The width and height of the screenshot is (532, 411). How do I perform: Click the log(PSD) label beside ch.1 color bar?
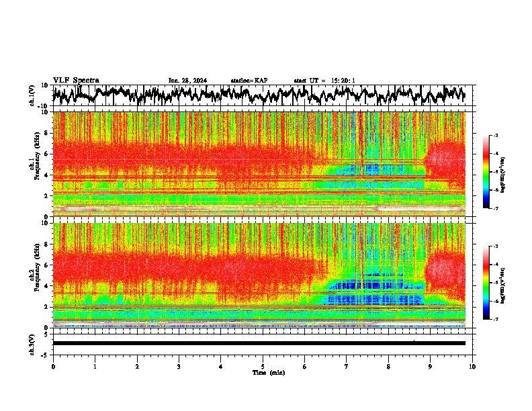[x=503, y=175]
